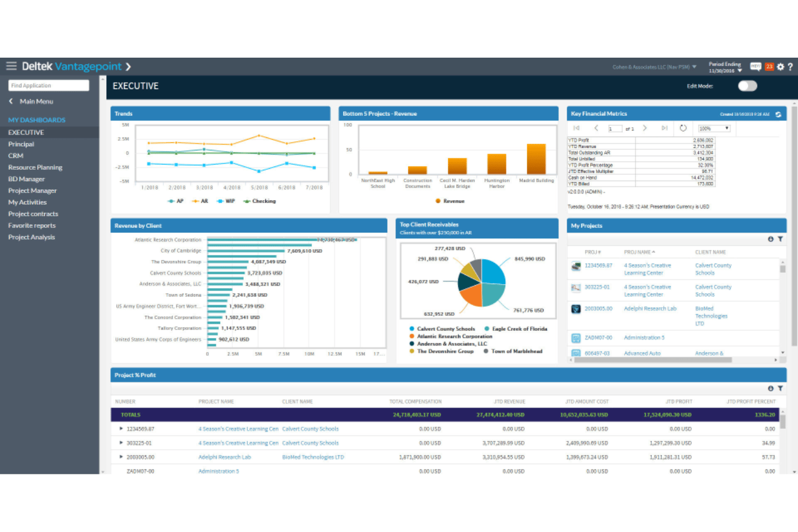Open Adelphi Research Lab in My Projects
Viewport: 798px width, 532px height.
[x=650, y=309]
